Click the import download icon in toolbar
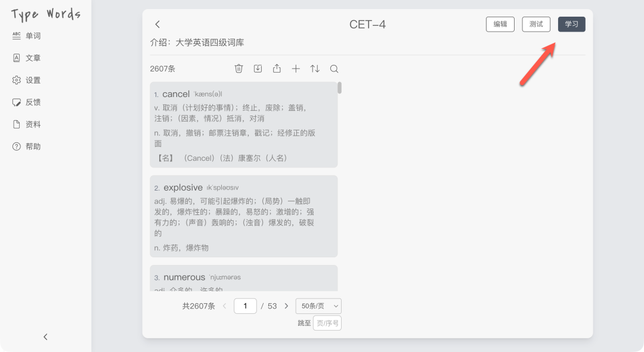 click(258, 68)
